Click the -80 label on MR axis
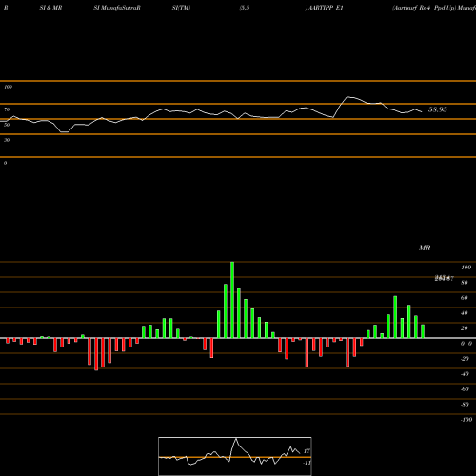 pos(465,405)
